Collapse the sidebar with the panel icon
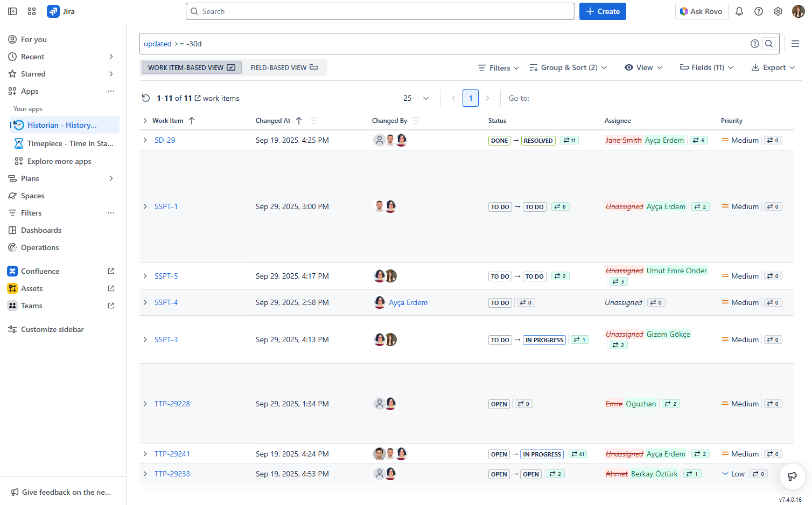Screen dimensions: 812x505 pos(12,11)
